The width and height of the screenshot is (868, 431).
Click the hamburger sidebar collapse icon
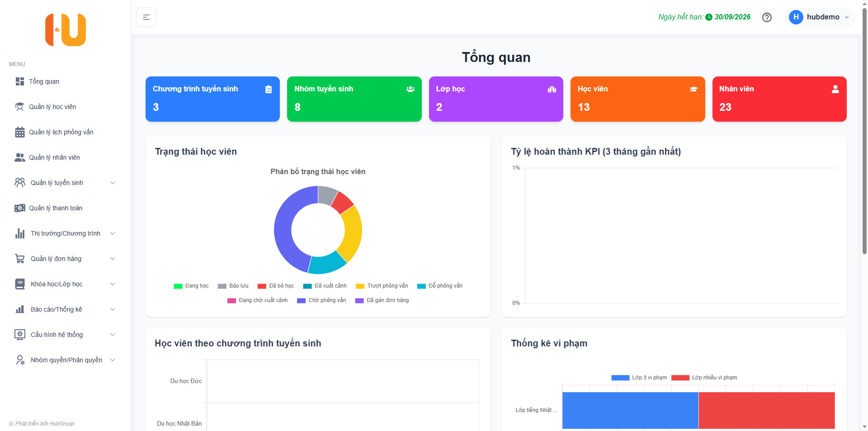[146, 17]
